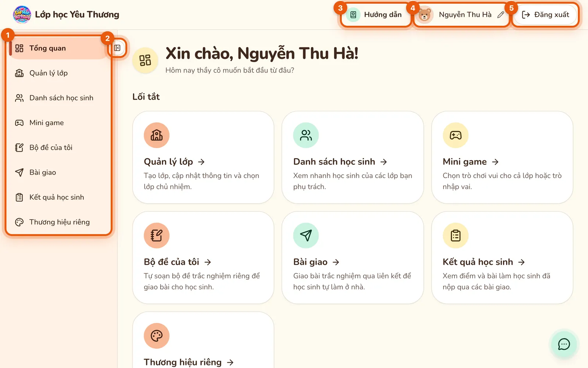The width and height of the screenshot is (588, 368).
Task: Click the sidebar Mini game gamepad icon
Action: point(19,123)
